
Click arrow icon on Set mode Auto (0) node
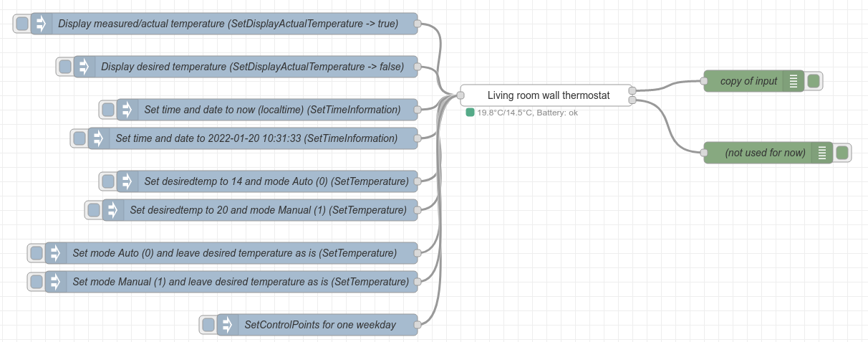pos(56,253)
